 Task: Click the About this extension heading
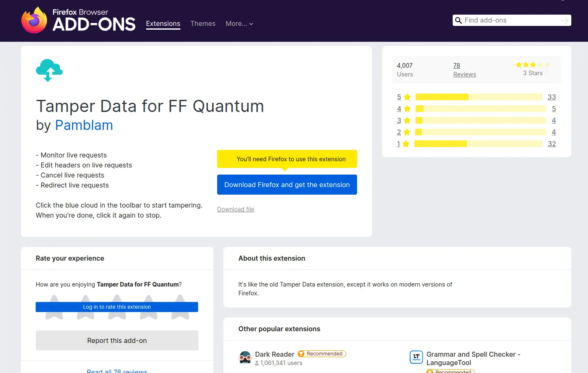point(272,259)
